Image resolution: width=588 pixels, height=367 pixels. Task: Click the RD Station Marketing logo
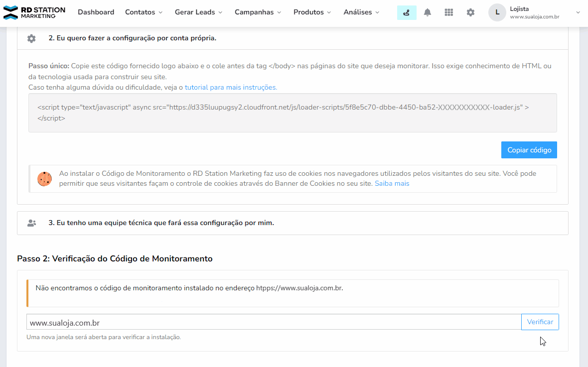pyautogui.click(x=34, y=12)
